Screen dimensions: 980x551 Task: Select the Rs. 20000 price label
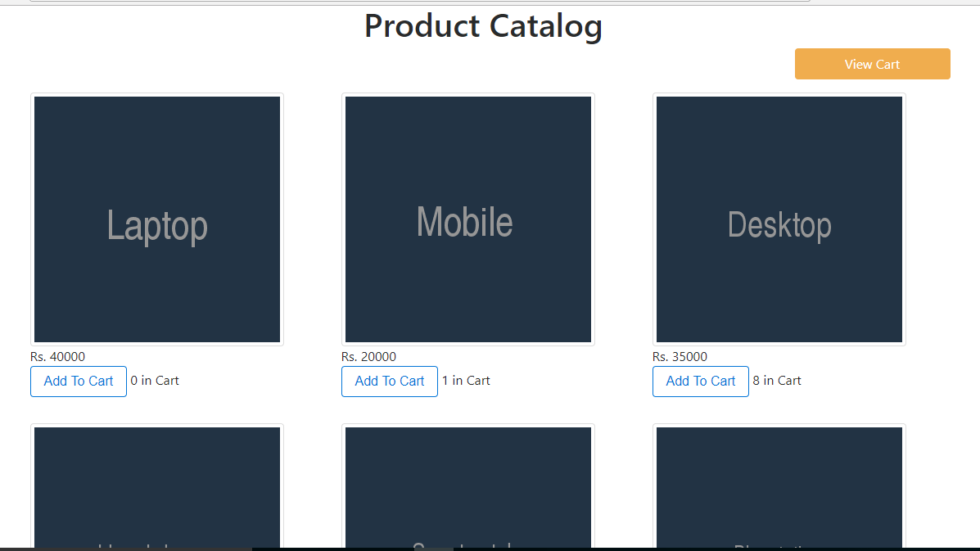point(369,357)
